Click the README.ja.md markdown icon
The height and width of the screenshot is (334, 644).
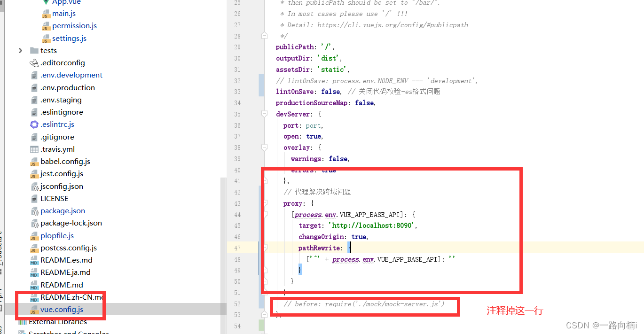(34, 272)
